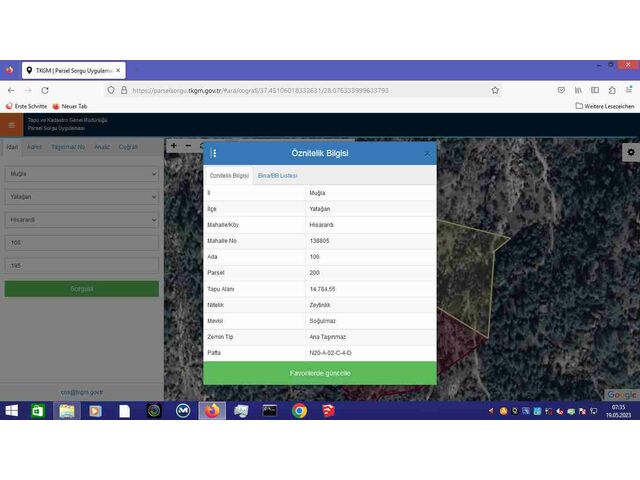Open map settings gear icon
This screenshot has width=640, height=480.
(630, 152)
